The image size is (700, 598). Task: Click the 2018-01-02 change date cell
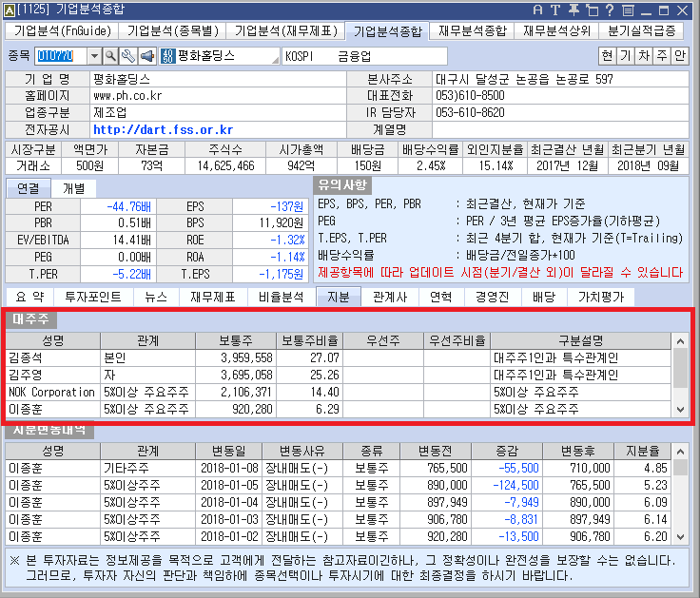pos(229,536)
